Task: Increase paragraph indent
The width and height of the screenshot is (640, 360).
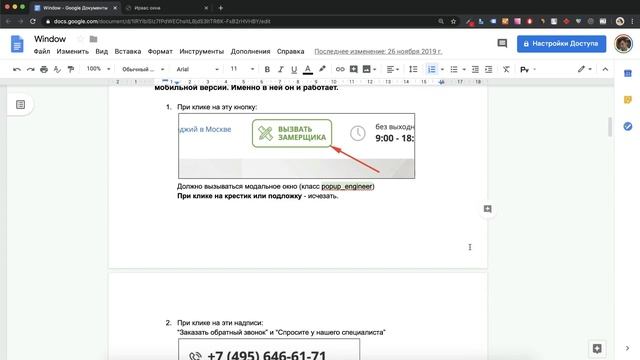Action: [x=489, y=69]
